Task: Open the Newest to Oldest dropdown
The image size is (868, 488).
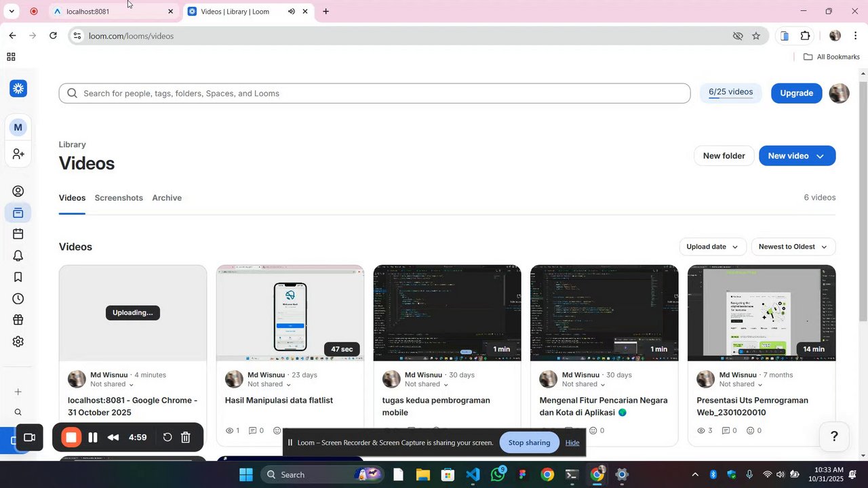Action: click(x=793, y=247)
